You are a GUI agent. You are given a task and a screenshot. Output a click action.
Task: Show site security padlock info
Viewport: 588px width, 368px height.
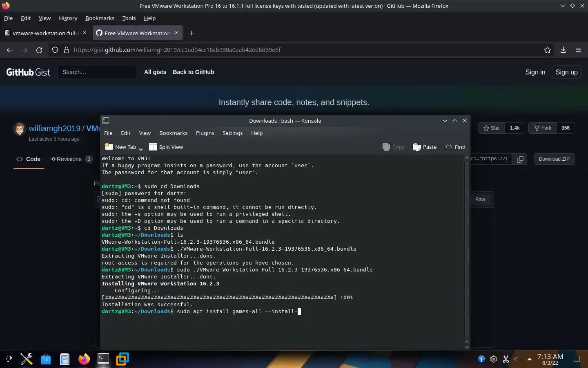[67, 50]
